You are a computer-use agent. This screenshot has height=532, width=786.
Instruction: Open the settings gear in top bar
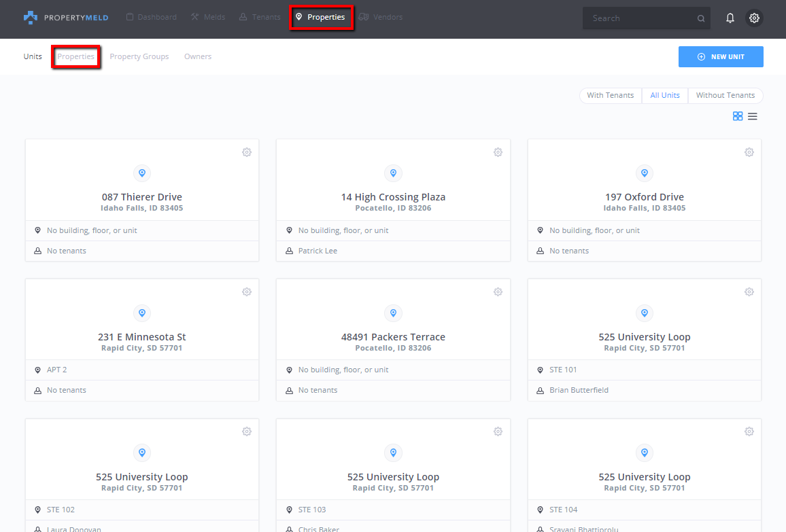(754, 18)
